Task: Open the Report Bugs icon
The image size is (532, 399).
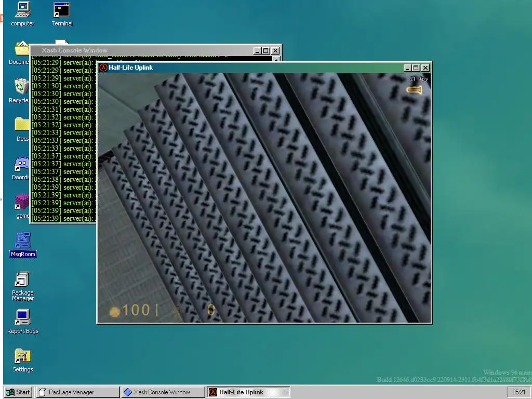Action: [23, 322]
